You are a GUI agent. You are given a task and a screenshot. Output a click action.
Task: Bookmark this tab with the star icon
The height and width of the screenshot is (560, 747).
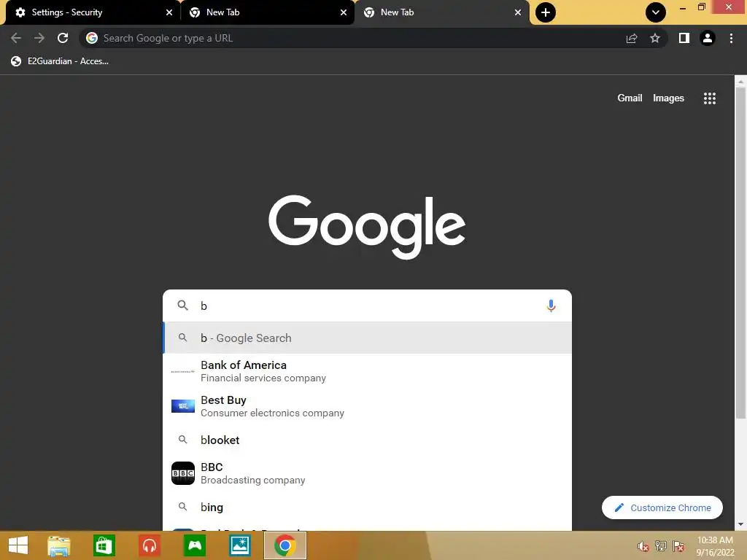tap(655, 38)
